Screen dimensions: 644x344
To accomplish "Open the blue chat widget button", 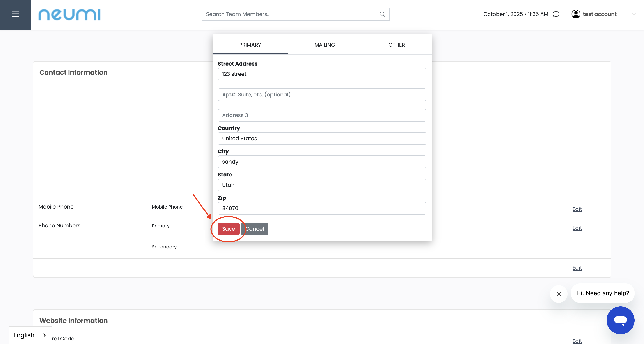I will pyautogui.click(x=620, y=320).
